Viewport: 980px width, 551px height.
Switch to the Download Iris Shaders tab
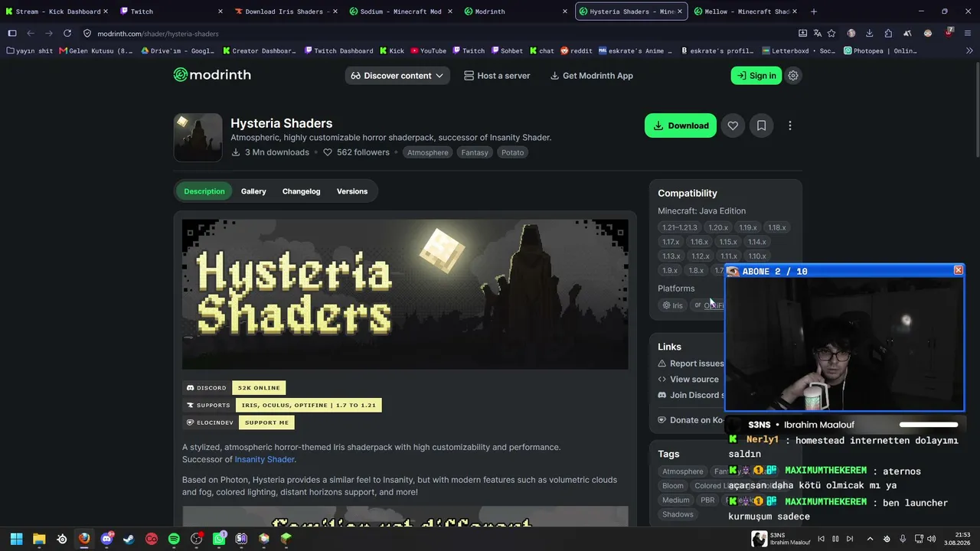tap(285, 11)
